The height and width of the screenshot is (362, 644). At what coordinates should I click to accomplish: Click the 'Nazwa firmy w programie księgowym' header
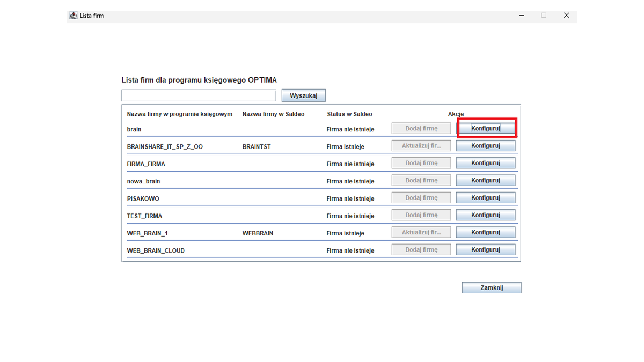(180, 114)
